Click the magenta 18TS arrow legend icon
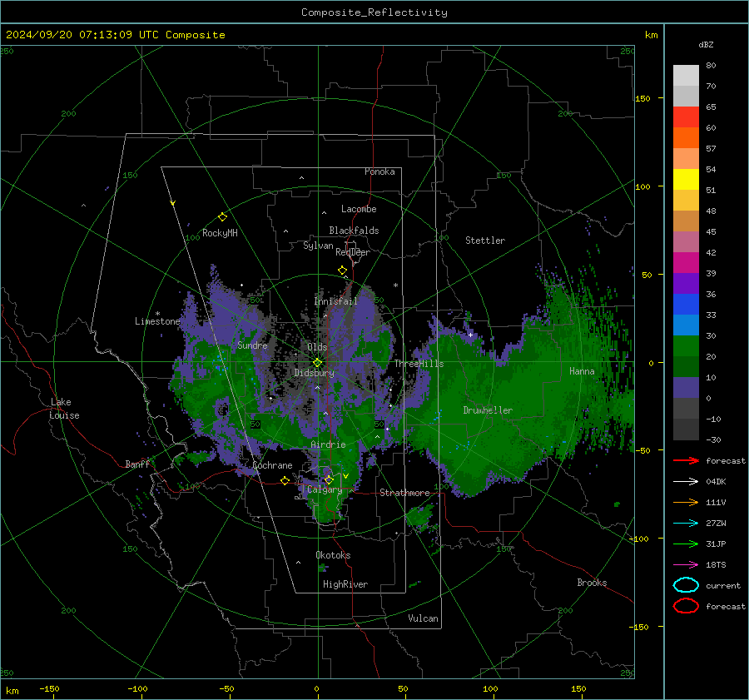The height and width of the screenshot is (700, 749). click(x=686, y=565)
